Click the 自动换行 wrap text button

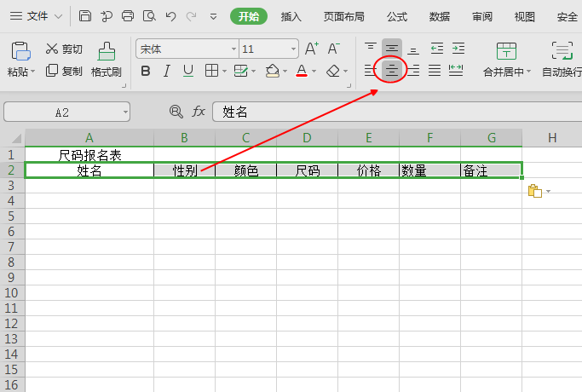tap(562, 60)
